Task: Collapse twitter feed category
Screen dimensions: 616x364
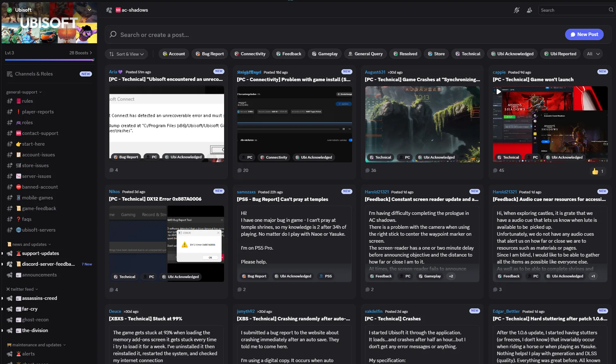Action: (22, 289)
